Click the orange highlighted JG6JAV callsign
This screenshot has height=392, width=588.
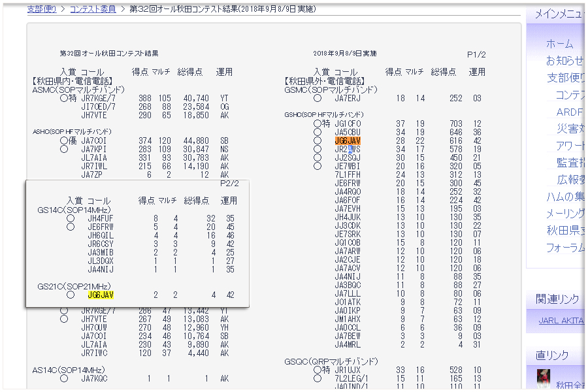(x=347, y=140)
